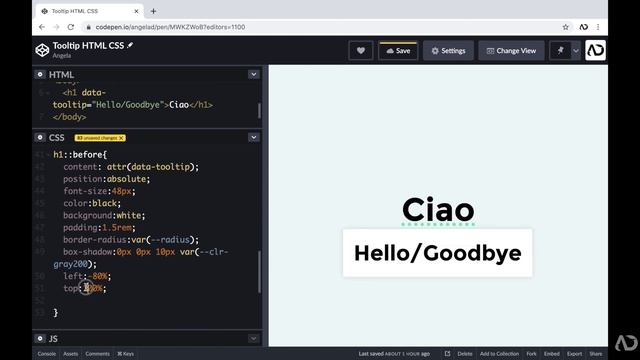Click padding 1.5rem value
This screenshot has width=640, height=360.
[117, 228]
